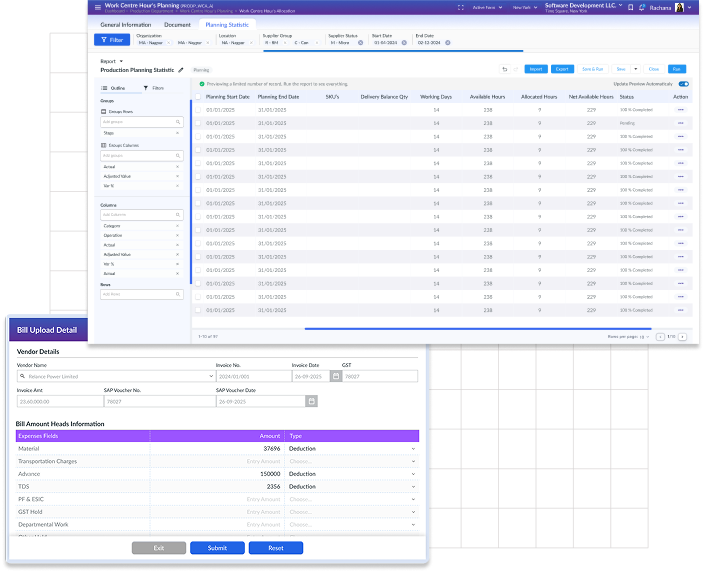Click the Add Columns search field

click(x=142, y=215)
